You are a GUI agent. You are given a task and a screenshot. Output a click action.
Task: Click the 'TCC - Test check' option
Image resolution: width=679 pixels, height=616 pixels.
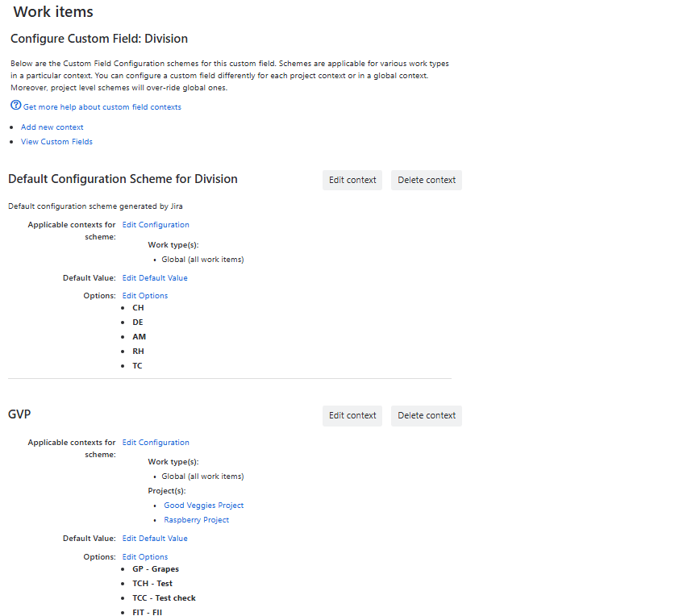pyautogui.click(x=164, y=598)
